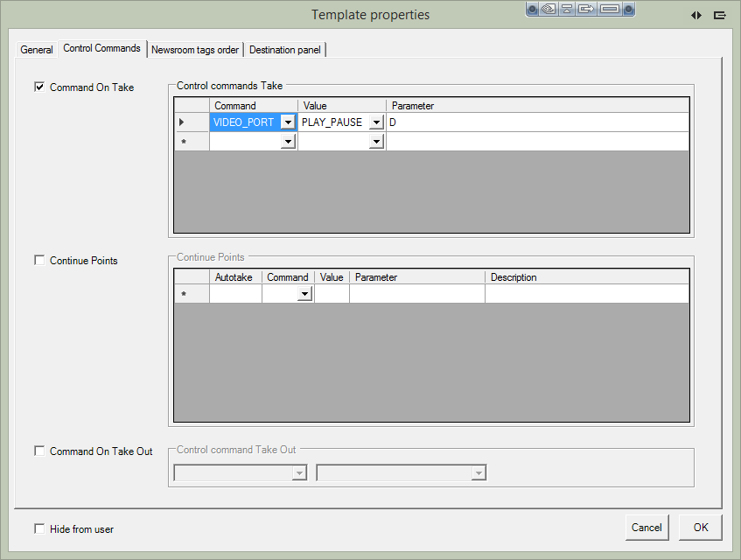Viewport: 741px width, 560px height.
Task: Switch to the General tab
Action: click(37, 50)
